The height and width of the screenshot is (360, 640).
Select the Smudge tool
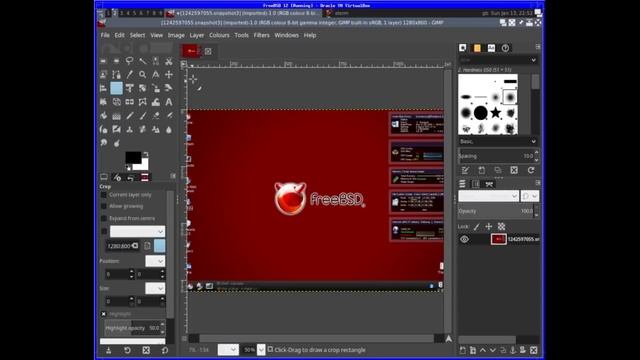click(103, 143)
